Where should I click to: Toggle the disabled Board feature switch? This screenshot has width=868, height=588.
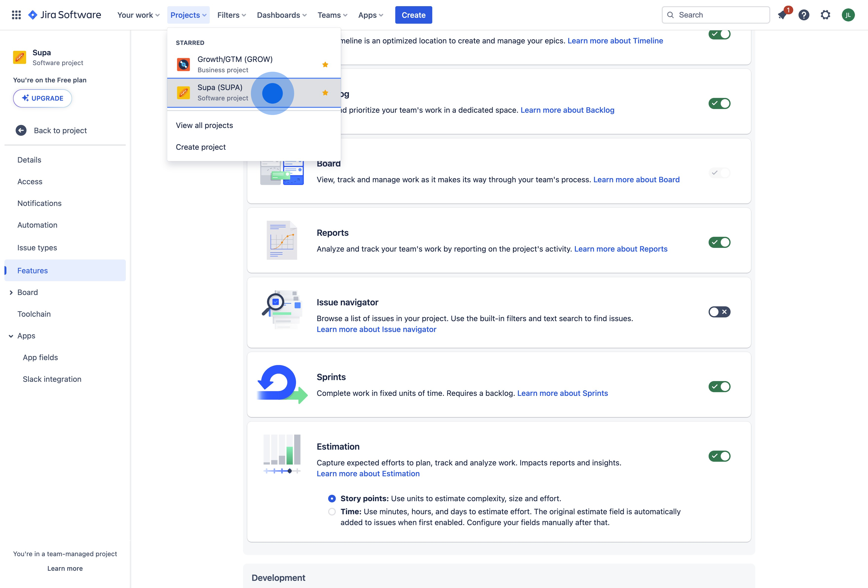[x=719, y=173]
